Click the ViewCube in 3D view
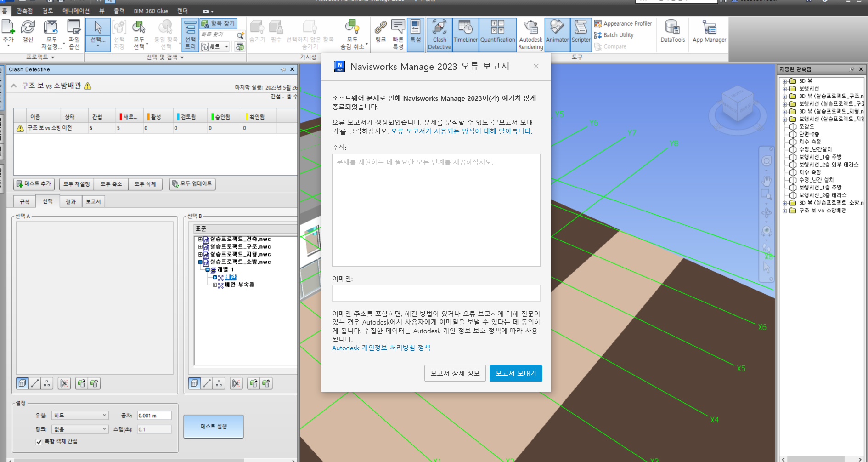868x462 pixels. 737,103
